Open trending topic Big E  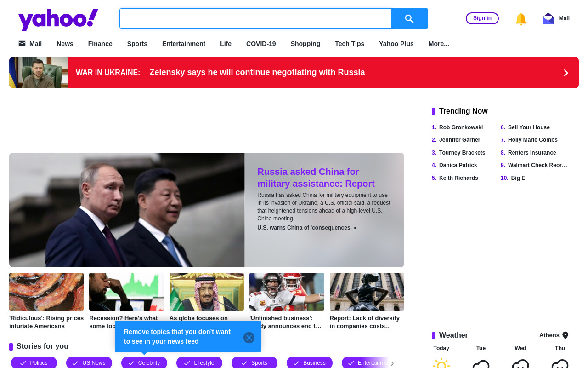click(x=518, y=178)
